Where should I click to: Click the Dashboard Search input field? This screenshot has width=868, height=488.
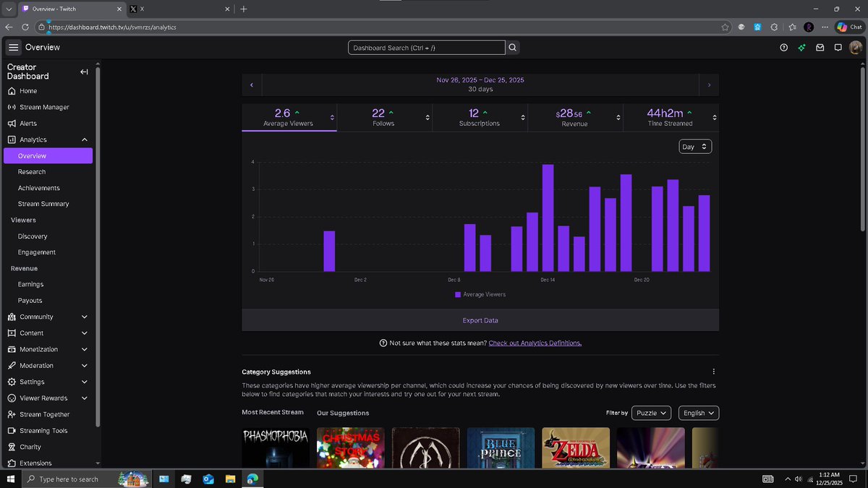tap(427, 48)
